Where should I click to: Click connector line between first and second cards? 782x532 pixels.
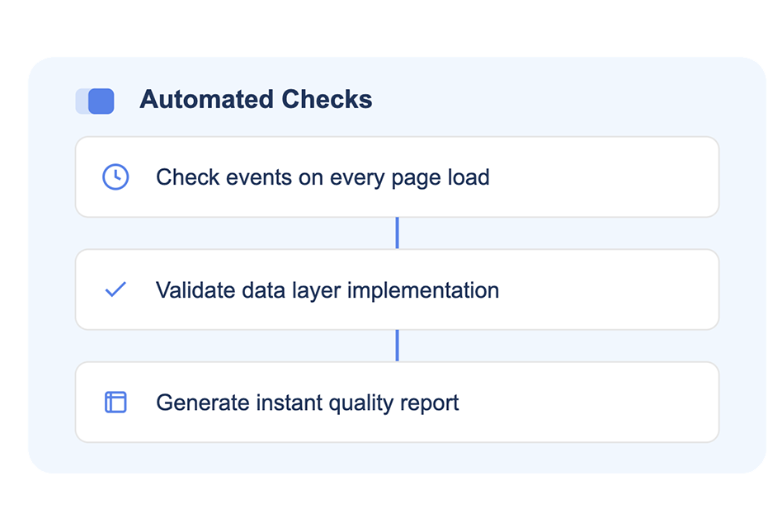(397, 233)
